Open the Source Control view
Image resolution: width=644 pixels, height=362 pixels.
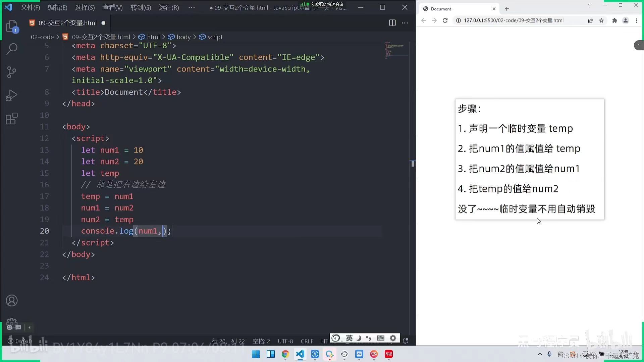pos(12,72)
